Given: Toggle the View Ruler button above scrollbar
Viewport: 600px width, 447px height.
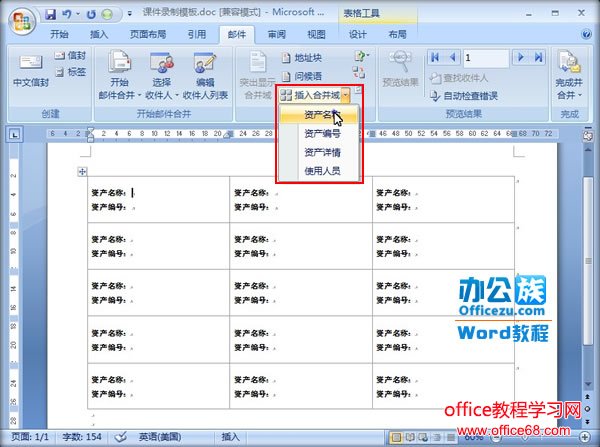Looking at the screenshot, I should tap(588, 136).
